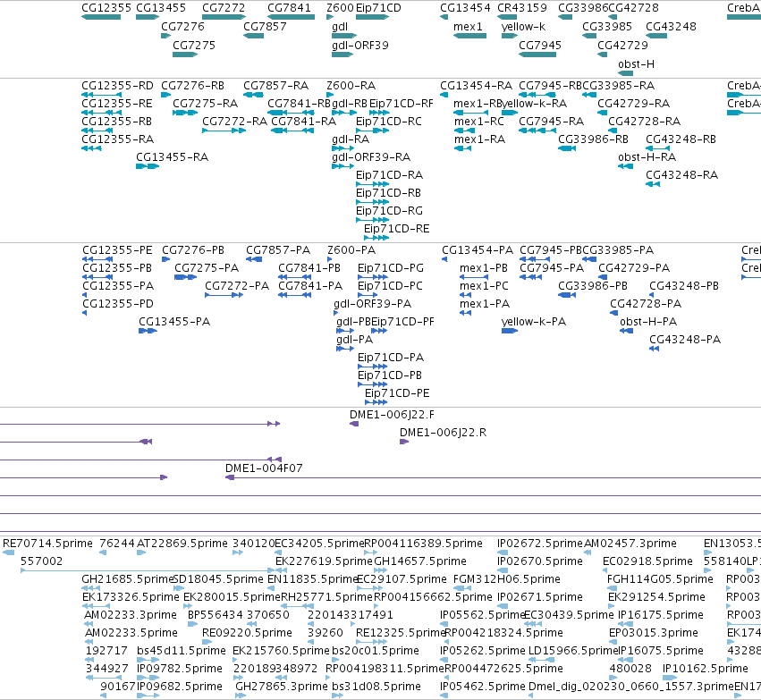The image size is (761, 700).
Task: Click the Eip71CD gene feature
Action: [x=372, y=17]
